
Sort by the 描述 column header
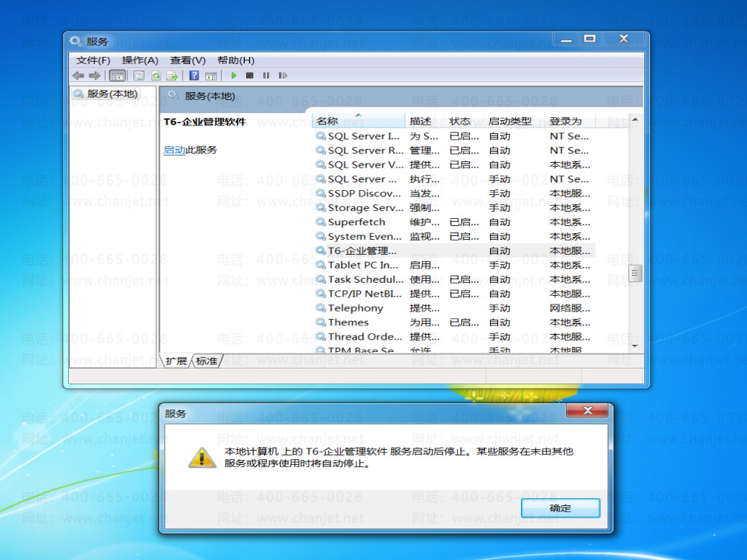425,121
